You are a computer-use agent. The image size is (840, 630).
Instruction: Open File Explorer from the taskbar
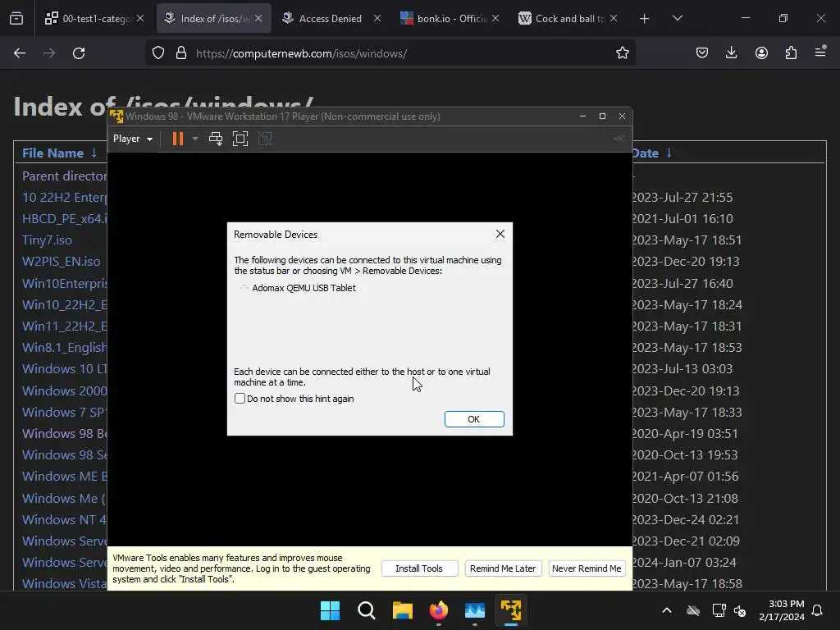coord(402,610)
